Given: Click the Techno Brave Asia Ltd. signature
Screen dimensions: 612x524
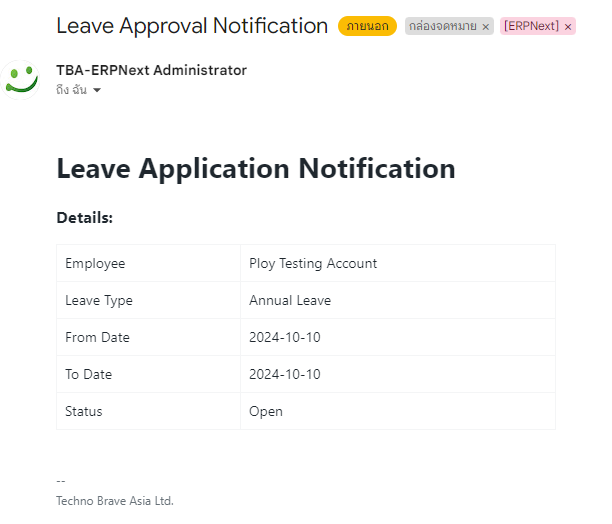Looking at the screenshot, I should 115,501.
